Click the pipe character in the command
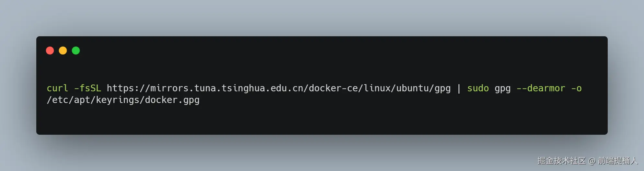Screen dimensions: 644x171 (459, 88)
